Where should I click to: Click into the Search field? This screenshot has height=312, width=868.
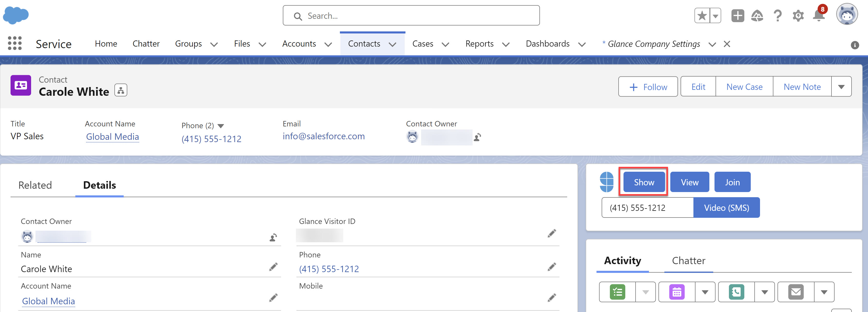(411, 15)
